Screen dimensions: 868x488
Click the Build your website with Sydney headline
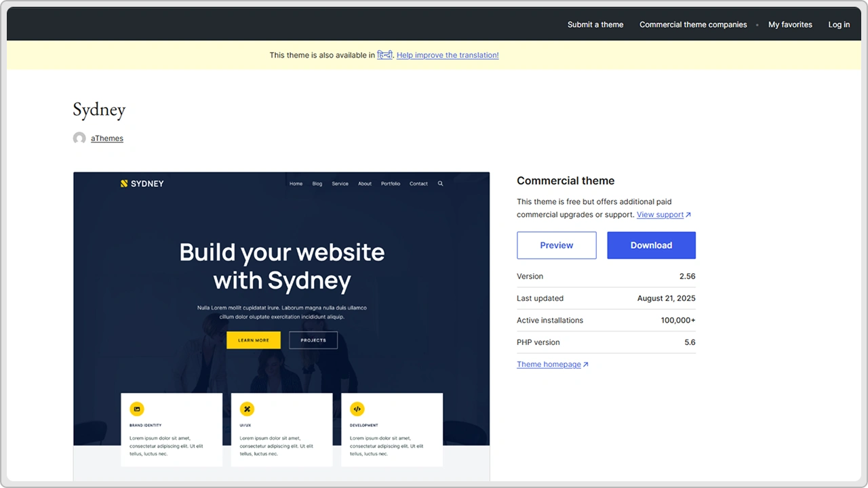click(282, 266)
